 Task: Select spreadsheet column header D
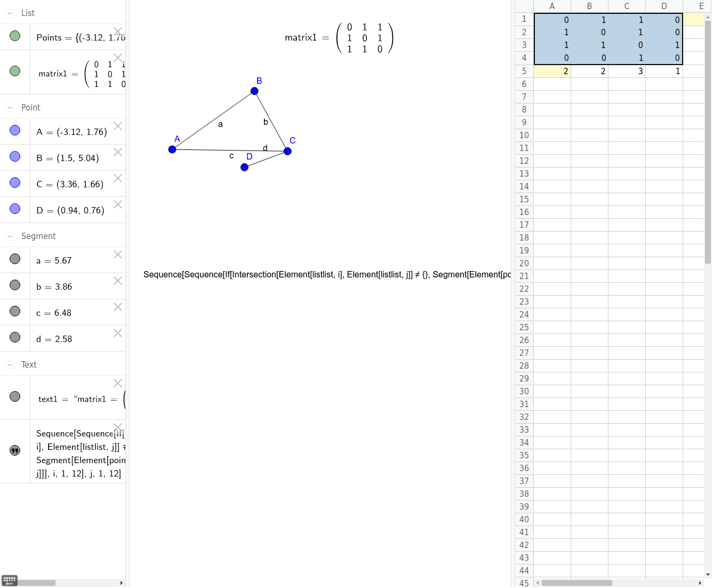pyautogui.click(x=663, y=6)
